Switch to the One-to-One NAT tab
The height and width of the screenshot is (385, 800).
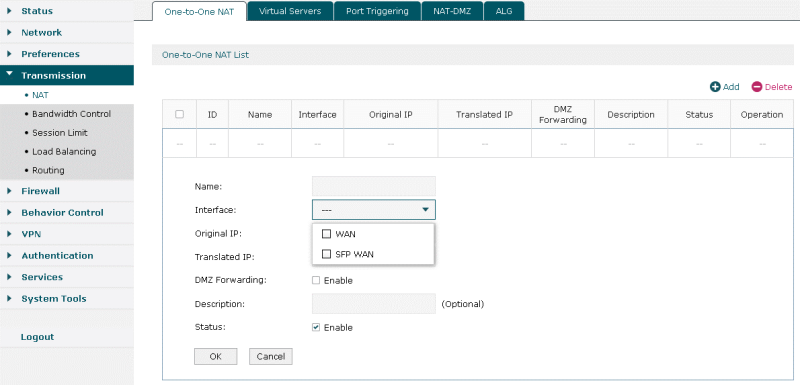click(x=199, y=11)
